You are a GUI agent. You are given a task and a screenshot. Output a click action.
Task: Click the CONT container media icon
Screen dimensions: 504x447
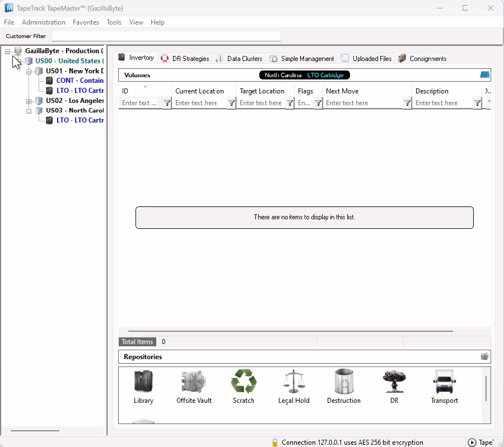[49, 80]
